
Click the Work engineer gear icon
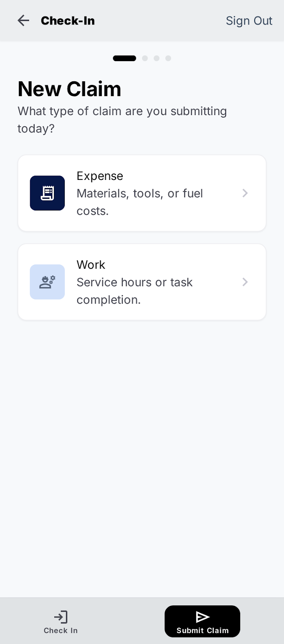click(47, 282)
